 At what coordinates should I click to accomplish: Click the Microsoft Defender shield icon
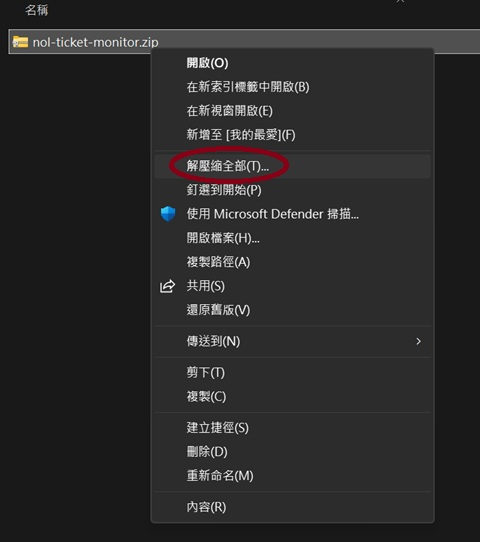[168, 214]
